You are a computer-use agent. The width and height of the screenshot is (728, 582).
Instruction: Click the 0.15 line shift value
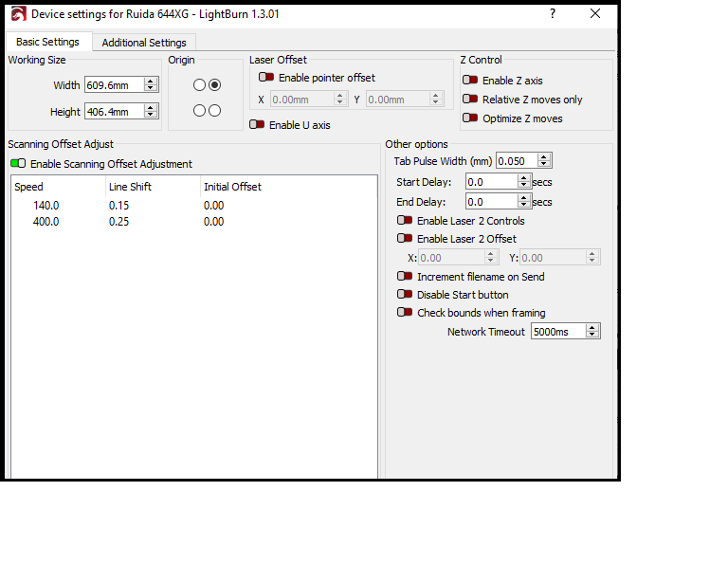click(x=118, y=205)
